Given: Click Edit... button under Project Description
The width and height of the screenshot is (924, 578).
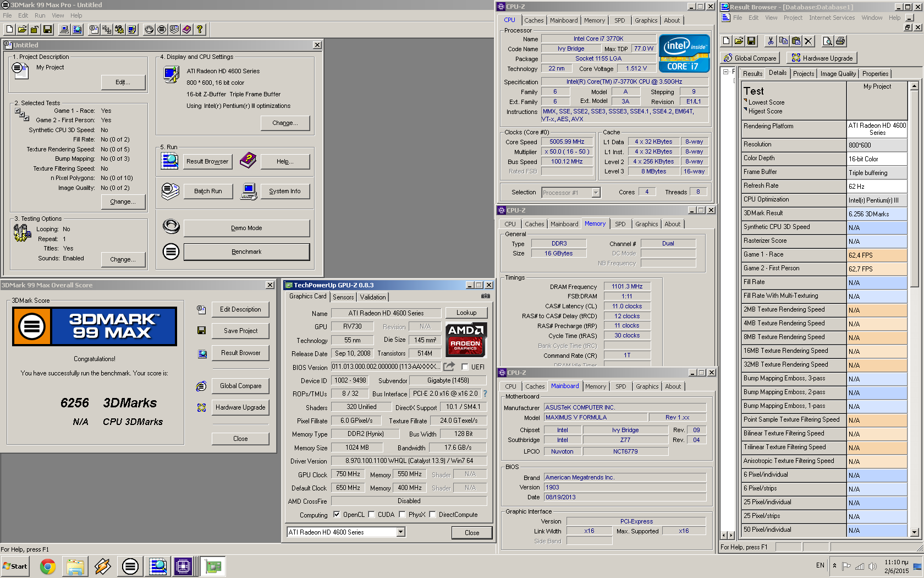Looking at the screenshot, I should (x=123, y=82).
